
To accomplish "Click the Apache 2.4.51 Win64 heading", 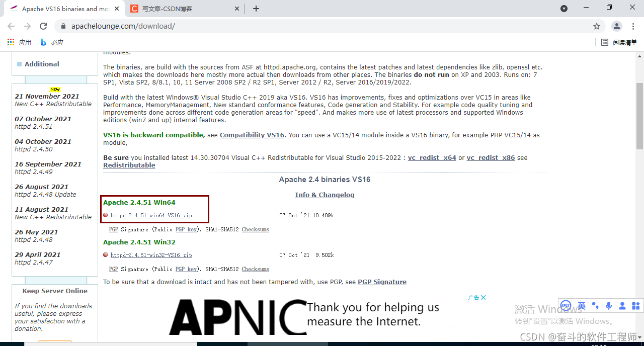I will click(139, 202).
